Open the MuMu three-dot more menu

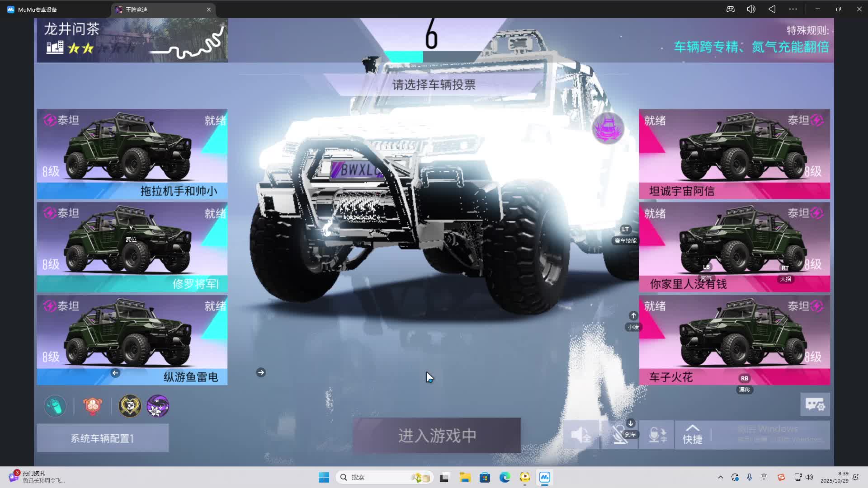pyautogui.click(x=793, y=9)
